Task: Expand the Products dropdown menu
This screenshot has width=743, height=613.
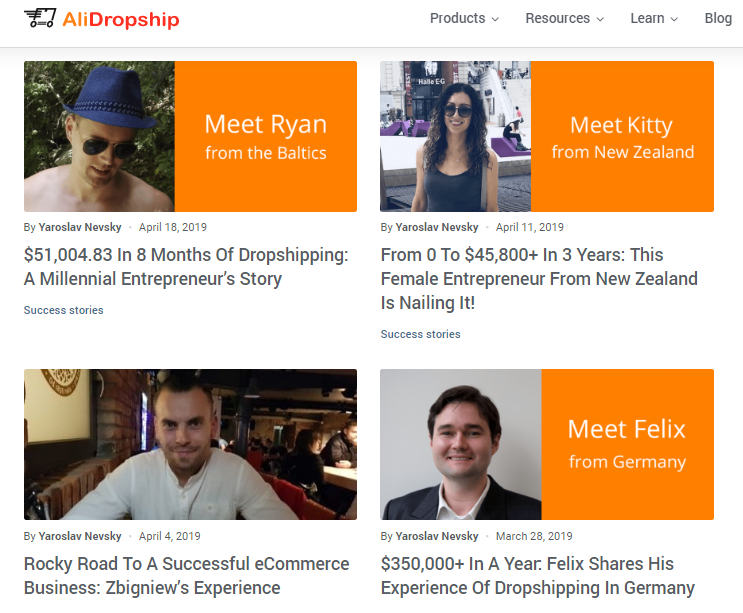Action: point(464,18)
